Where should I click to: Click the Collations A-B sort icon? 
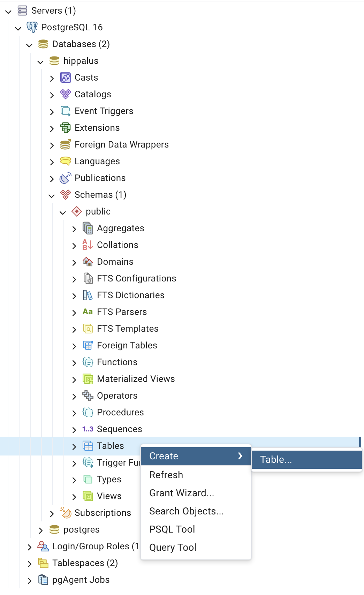click(x=88, y=245)
